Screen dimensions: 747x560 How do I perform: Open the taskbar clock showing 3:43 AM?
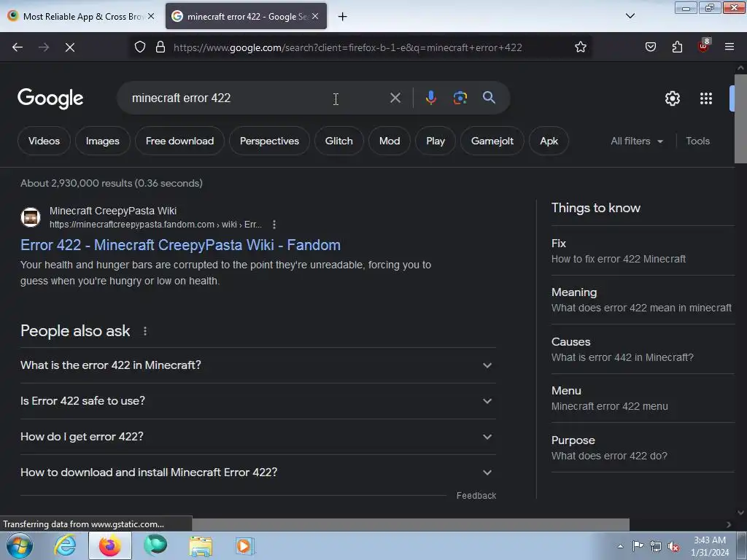tap(710, 546)
